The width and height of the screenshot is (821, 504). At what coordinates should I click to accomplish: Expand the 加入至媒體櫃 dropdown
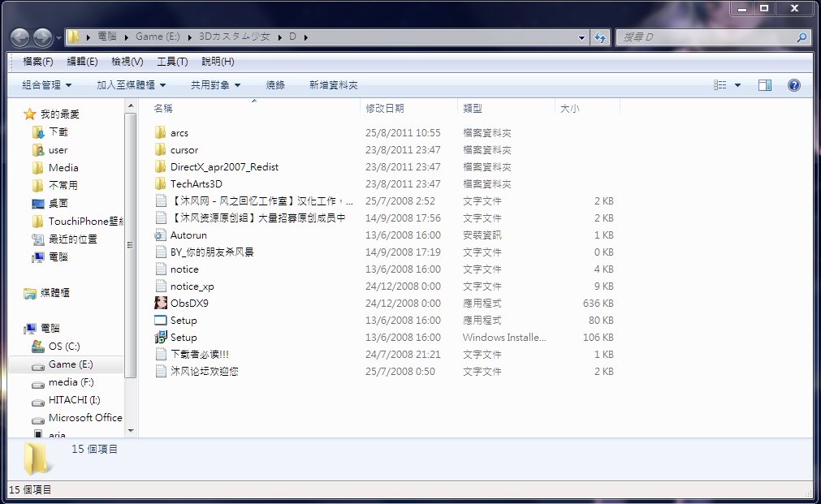(131, 85)
